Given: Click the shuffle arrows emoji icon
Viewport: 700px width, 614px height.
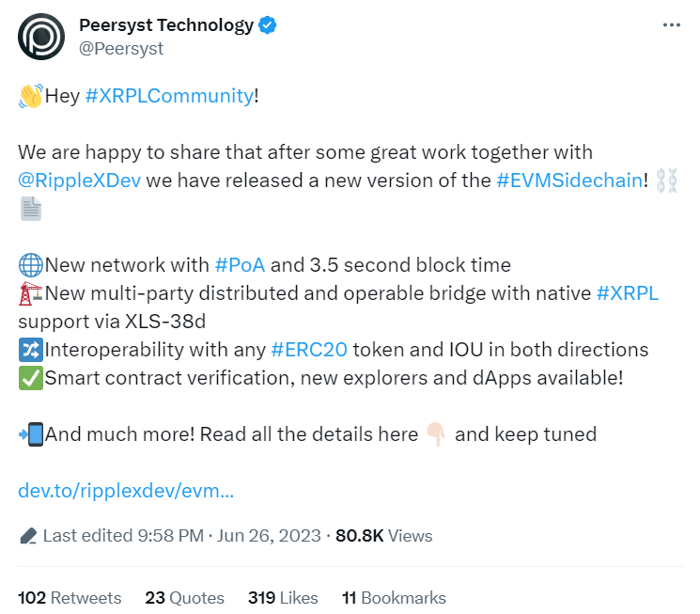Looking at the screenshot, I should (x=30, y=350).
